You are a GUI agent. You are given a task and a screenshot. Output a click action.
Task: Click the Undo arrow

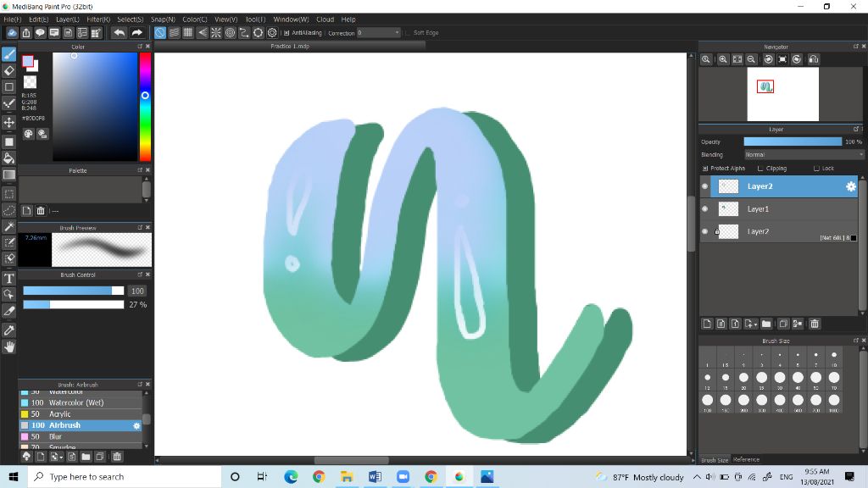point(119,33)
